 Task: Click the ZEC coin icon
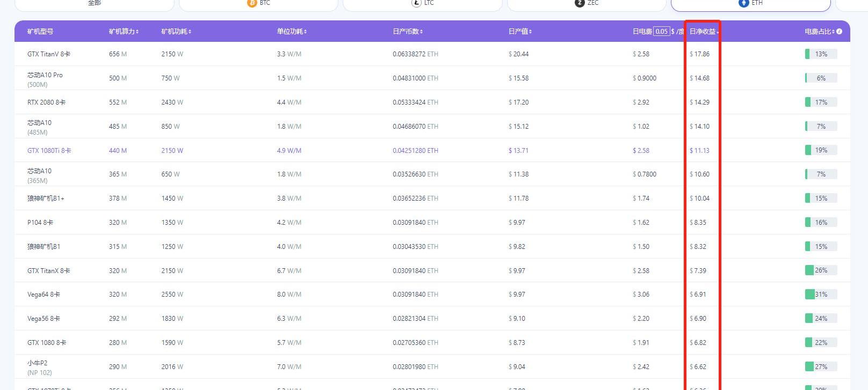tap(580, 3)
